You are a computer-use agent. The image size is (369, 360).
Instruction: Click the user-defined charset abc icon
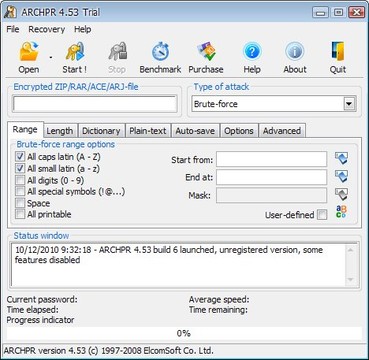(x=341, y=212)
